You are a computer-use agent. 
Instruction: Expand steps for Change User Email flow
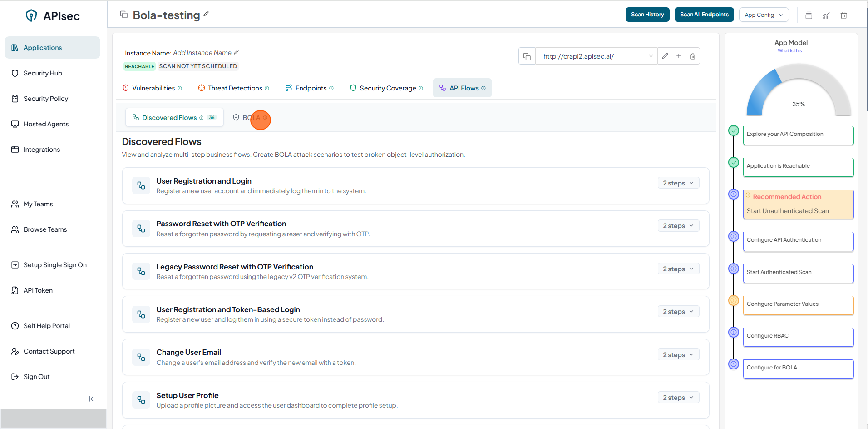tap(678, 355)
